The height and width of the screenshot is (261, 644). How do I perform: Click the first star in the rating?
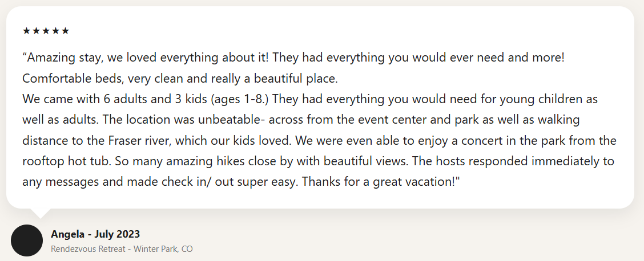pos(27,31)
